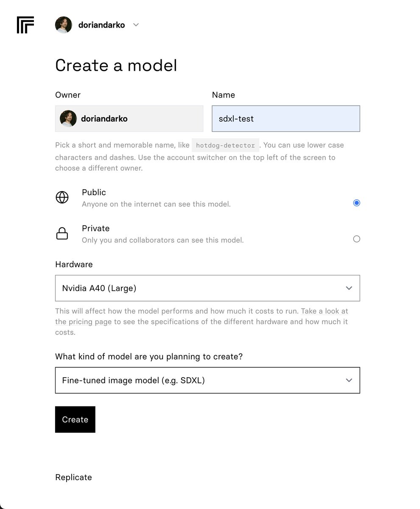The image size is (420, 509).
Task: Select the Public radio button
Action: point(356,203)
